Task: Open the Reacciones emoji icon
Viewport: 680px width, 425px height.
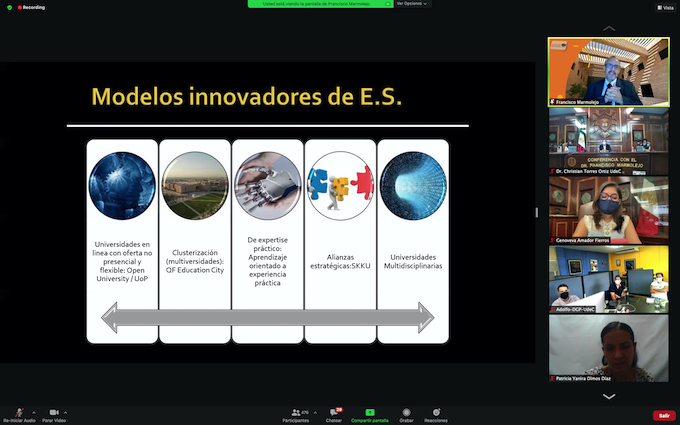Action: point(436,412)
